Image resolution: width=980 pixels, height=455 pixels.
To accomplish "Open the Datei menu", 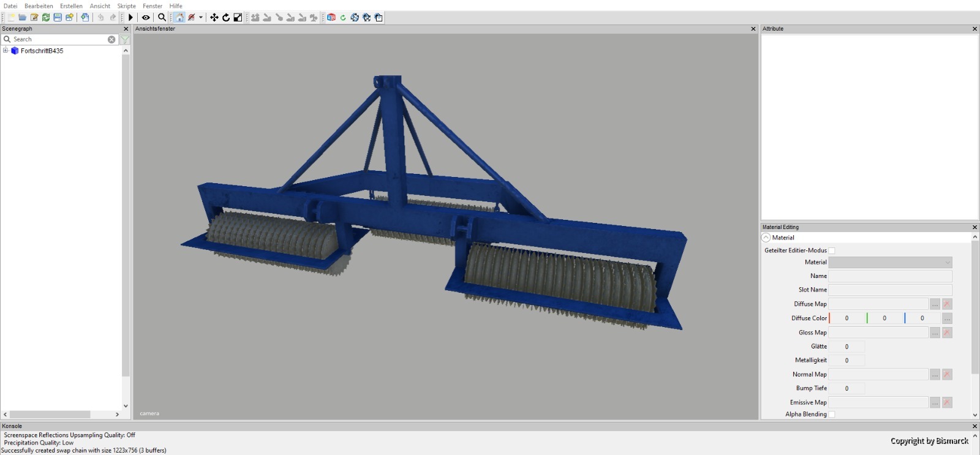I will point(10,6).
